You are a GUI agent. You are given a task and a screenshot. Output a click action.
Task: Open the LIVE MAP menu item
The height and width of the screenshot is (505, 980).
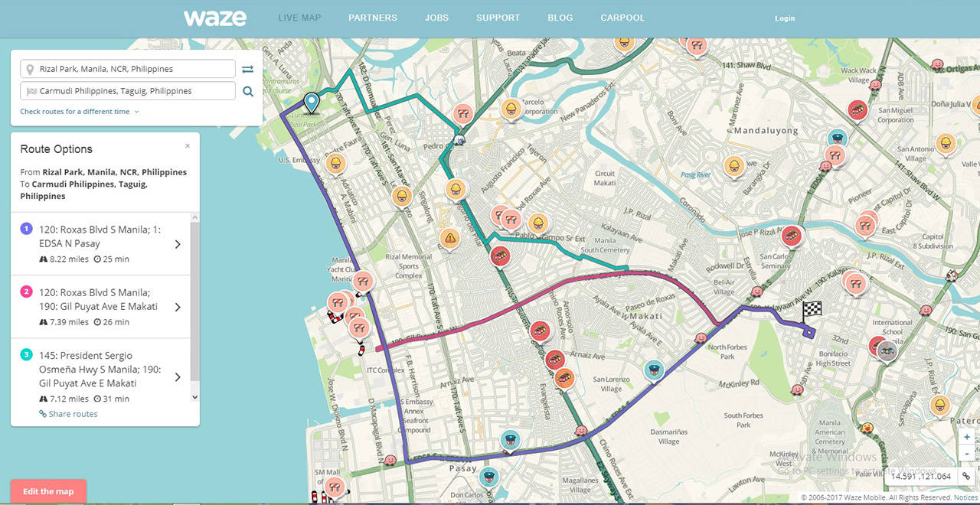(x=299, y=18)
